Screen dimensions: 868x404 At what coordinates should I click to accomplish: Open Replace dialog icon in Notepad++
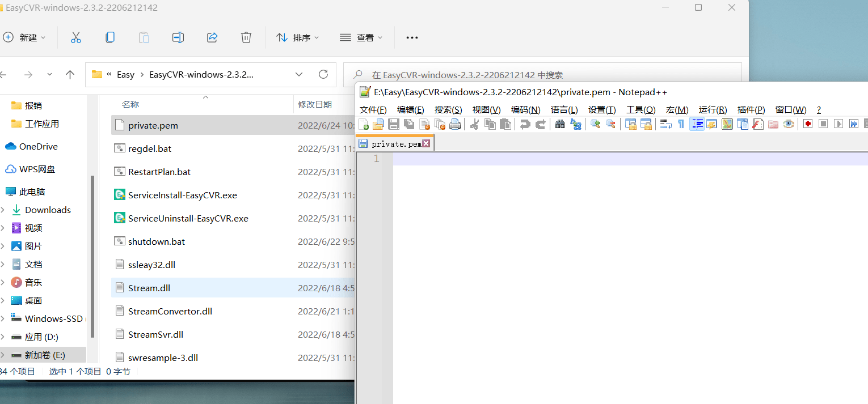coord(576,124)
